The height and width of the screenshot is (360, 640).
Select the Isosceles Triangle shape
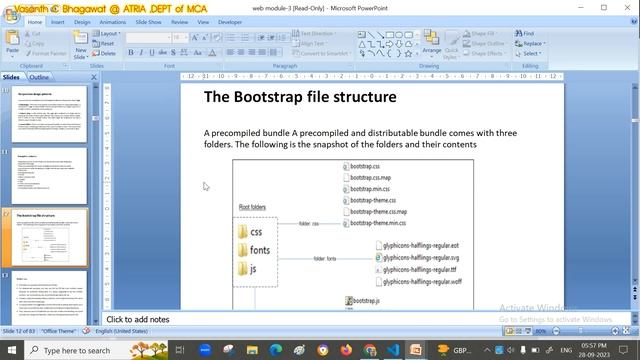362,44
